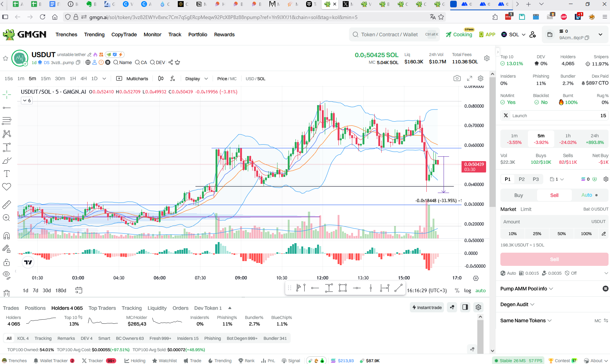
Task: Select the Buy tab button
Action: (518, 195)
